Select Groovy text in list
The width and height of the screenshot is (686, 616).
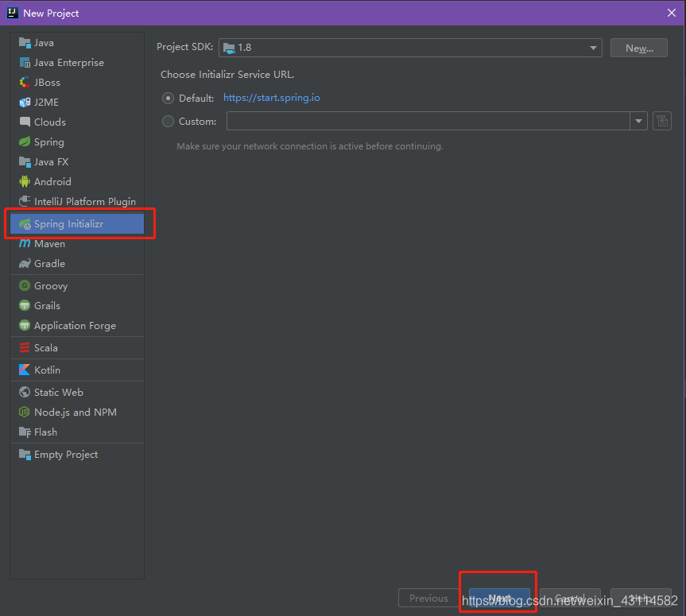point(51,286)
